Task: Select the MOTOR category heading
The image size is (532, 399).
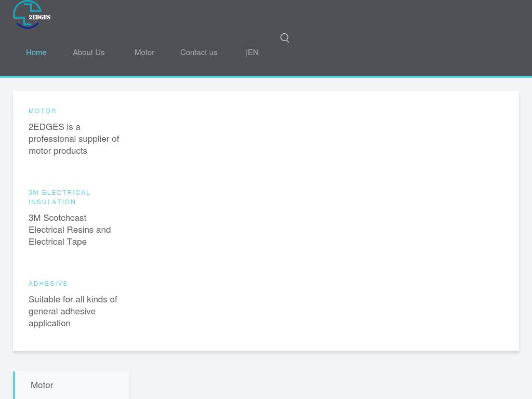Action: [x=43, y=111]
